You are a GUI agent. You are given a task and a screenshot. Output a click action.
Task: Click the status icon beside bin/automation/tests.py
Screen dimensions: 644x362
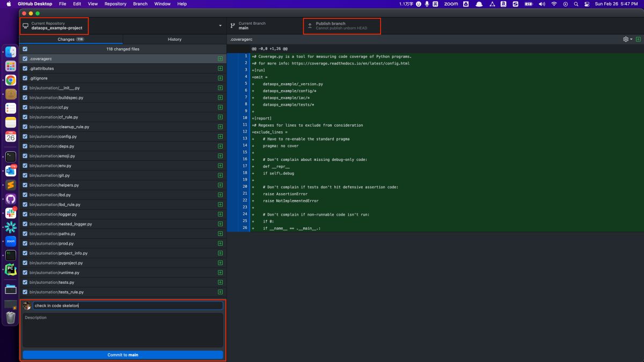[220, 282]
